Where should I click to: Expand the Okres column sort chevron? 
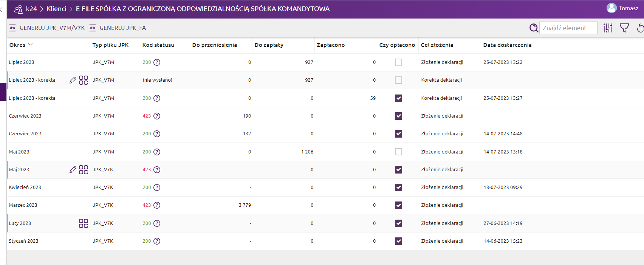[x=30, y=45]
